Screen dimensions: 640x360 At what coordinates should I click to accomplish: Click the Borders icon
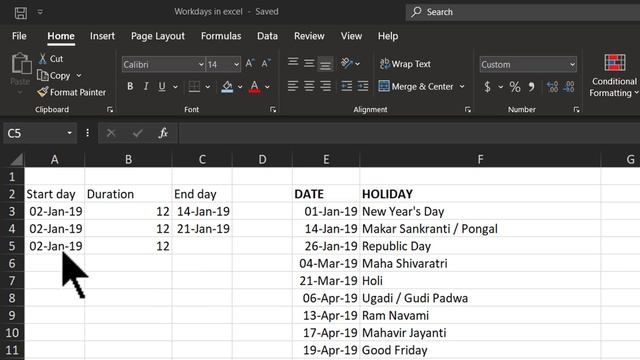coord(194,87)
